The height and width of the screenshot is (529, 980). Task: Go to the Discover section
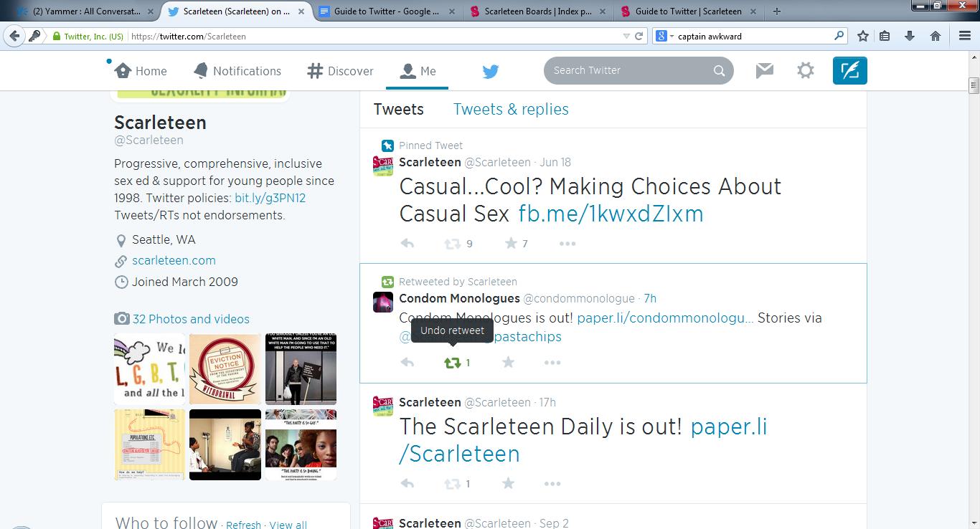point(340,71)
